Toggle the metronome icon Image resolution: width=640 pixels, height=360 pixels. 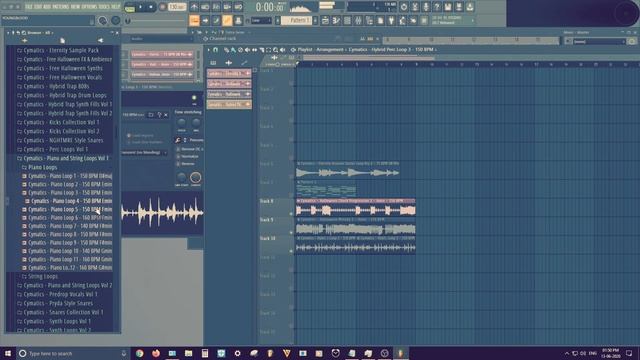tap(194, 7)
